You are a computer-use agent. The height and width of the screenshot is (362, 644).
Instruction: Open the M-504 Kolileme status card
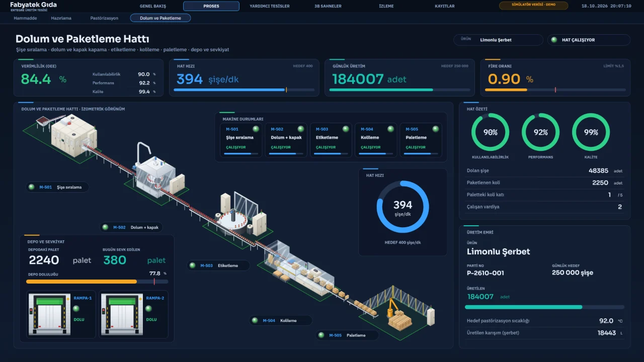pos(376,140)
